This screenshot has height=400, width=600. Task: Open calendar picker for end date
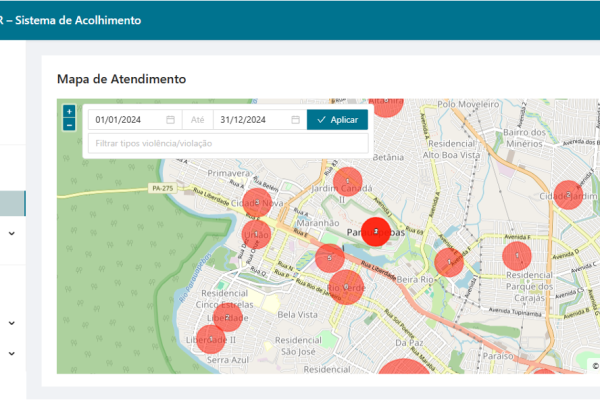pos(296,120)
